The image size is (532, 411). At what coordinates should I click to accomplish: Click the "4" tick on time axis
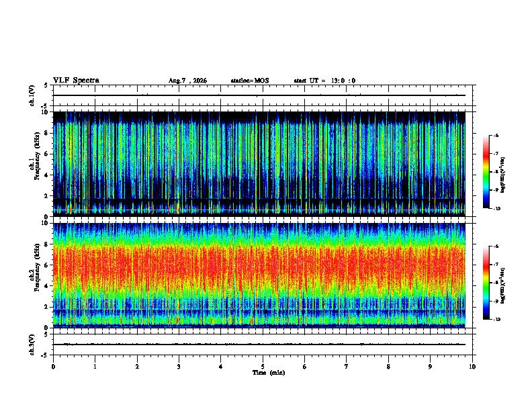(220, 367)
